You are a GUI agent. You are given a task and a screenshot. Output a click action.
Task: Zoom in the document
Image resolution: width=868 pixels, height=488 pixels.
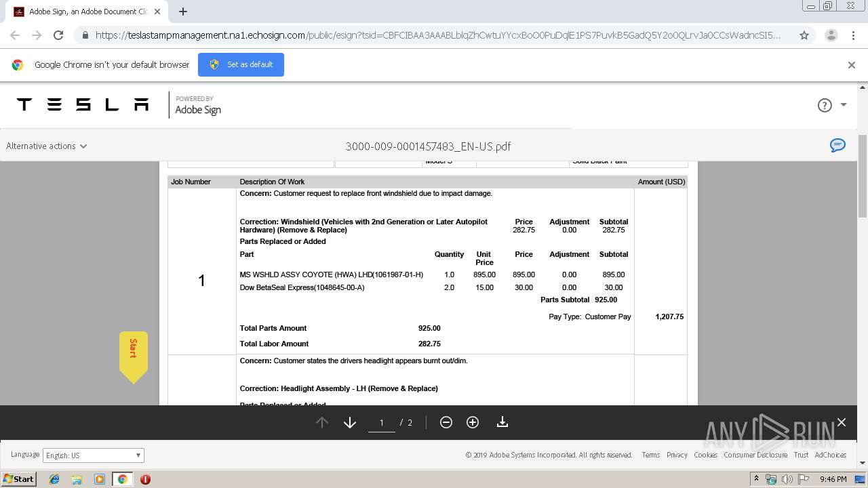(x=473, y=422)
